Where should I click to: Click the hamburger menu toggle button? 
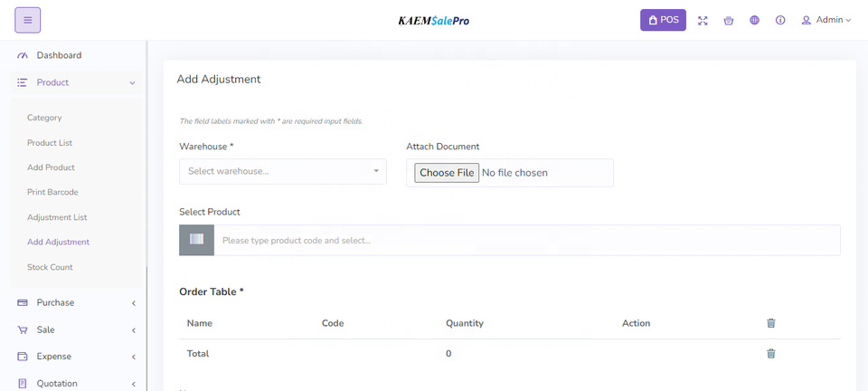tap(27, 20)
